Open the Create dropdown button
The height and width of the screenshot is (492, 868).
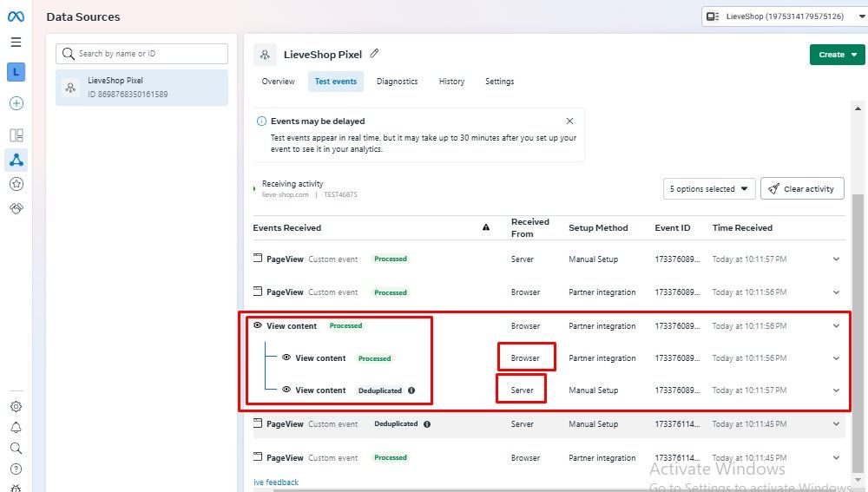(837, 55)
